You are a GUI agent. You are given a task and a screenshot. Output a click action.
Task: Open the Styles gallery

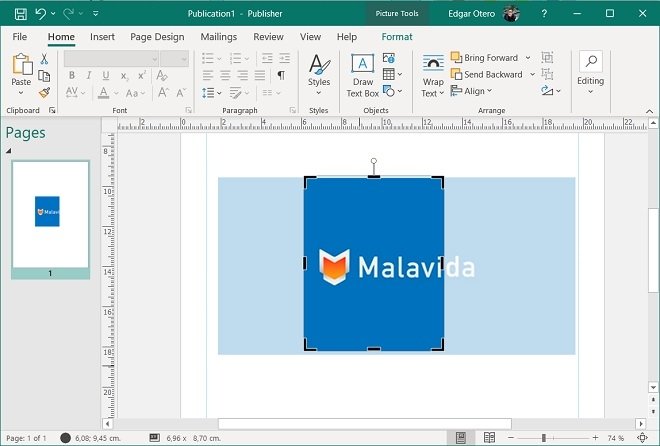(319, 75)
